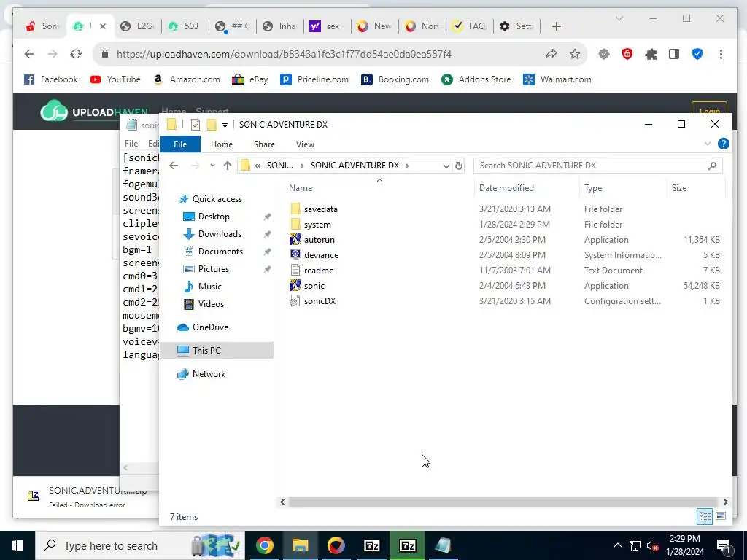Viewport: 747px width, 560px height.
Task: Reload the UploadHaven page in Chrome
Action: tap(76, 54)
